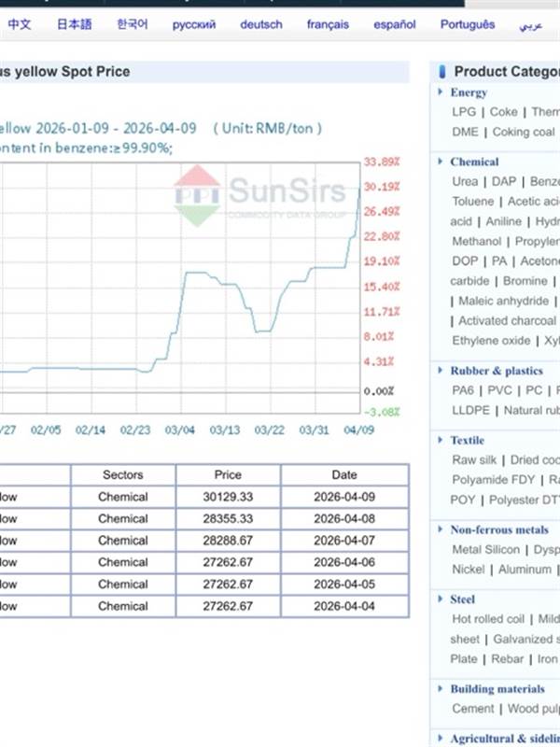560x747 pixels.
Task: Click the 2026-04-09 price row 30129.33
Action: (x=228, y=497)
